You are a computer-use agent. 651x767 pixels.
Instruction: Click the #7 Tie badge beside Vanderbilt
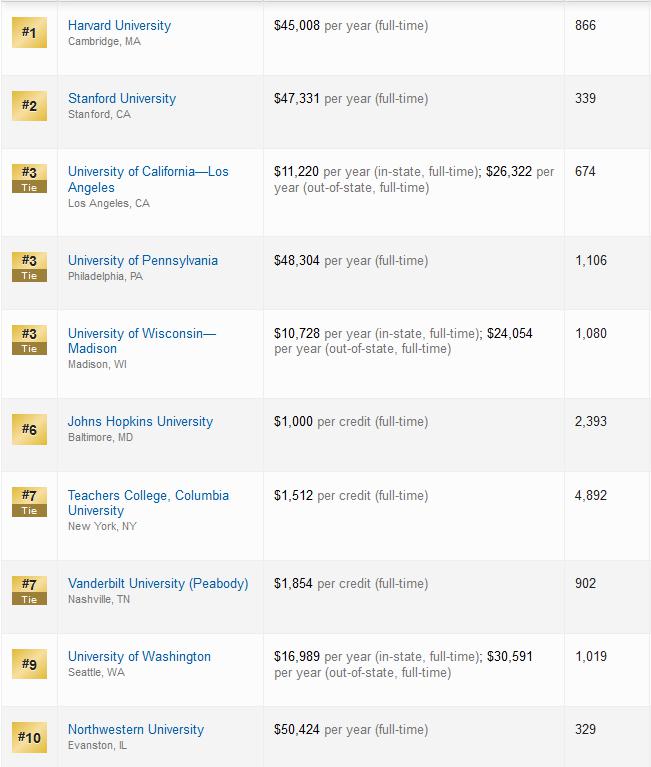29,590
